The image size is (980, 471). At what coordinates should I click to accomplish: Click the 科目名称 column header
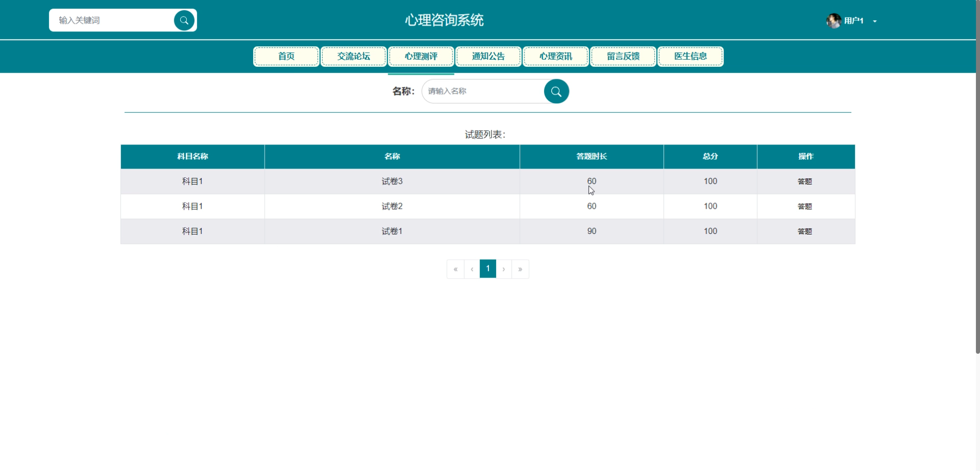[x=192, y=156]
